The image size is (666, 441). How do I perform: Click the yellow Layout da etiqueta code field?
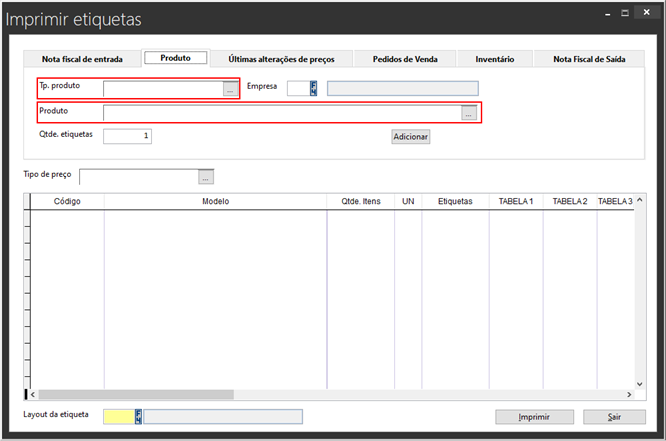(118, 416)
